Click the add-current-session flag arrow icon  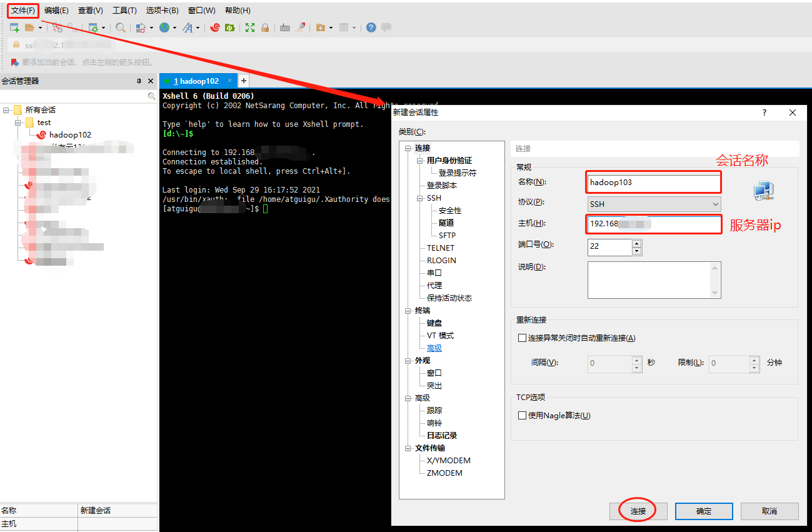pos(15,63)
